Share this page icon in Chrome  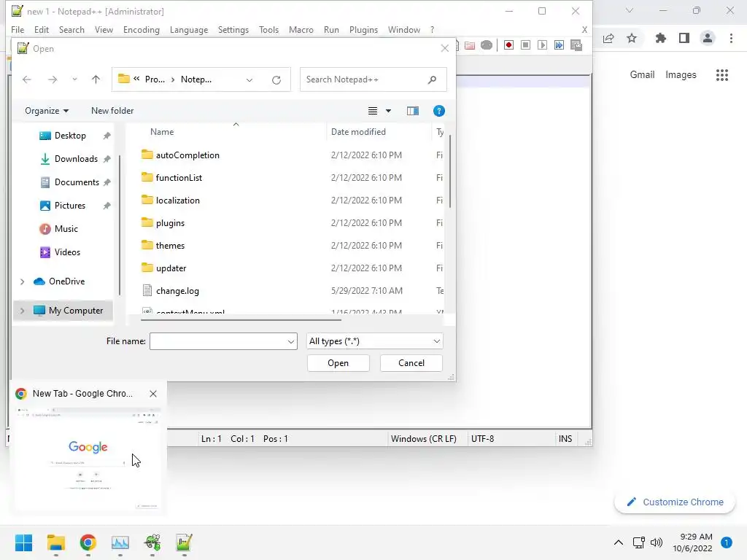608,38
